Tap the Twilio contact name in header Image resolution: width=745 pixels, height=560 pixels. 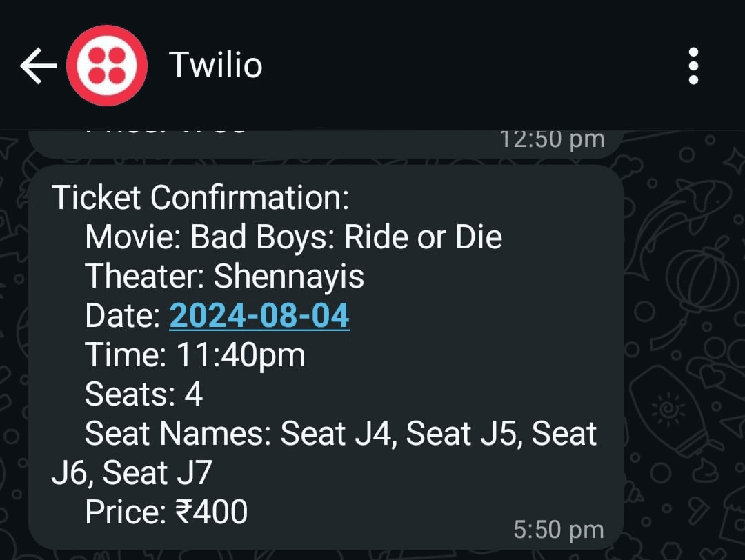[216, 64]
